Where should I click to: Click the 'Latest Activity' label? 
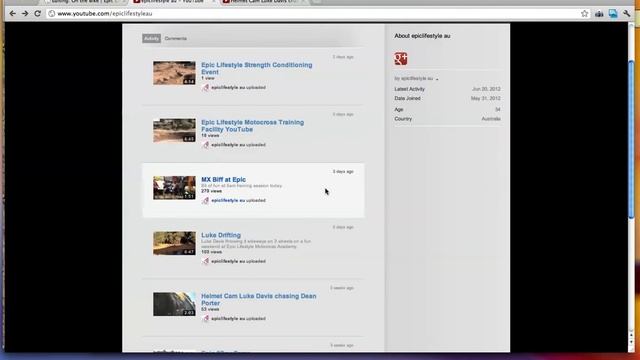[409, 89]
